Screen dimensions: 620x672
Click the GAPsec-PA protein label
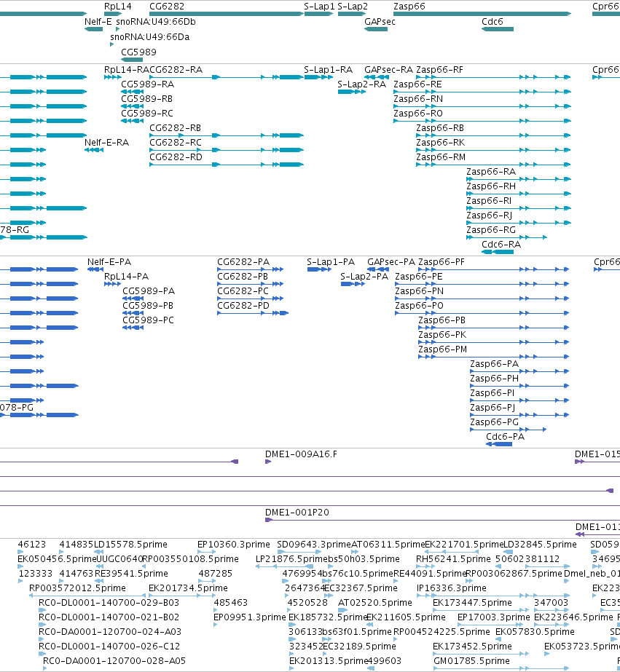click(391, 262)
